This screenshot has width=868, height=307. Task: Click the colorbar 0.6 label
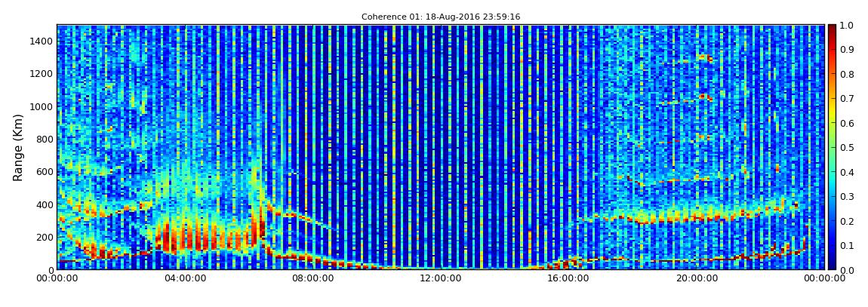click(x=848, y=123)
